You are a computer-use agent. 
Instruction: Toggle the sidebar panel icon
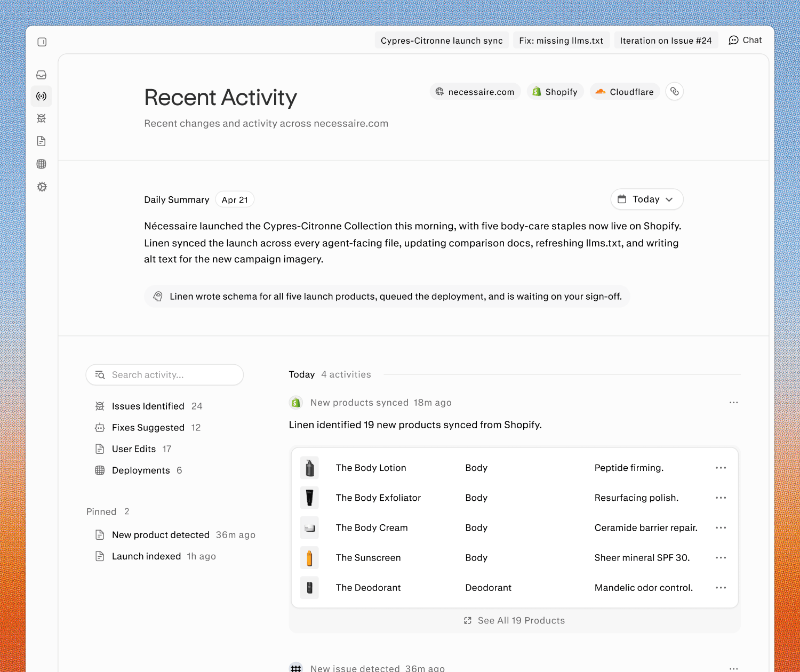click(x=42, y=42)
